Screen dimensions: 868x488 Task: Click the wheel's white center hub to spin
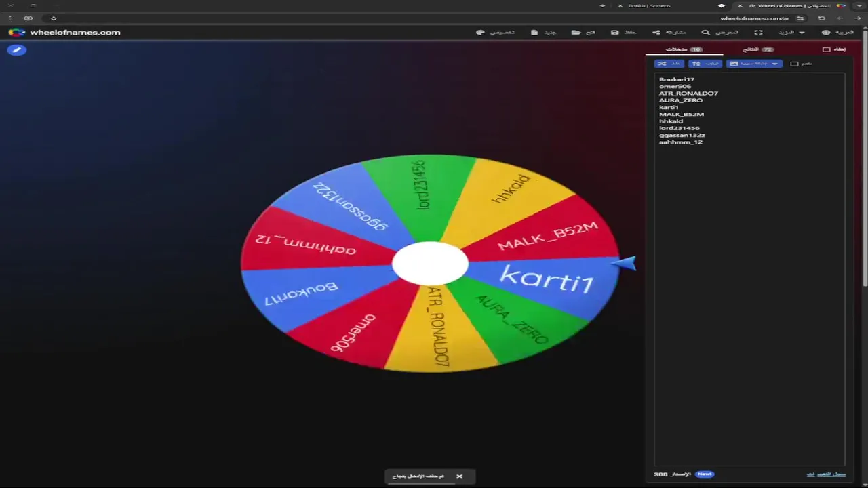pyautogui.click(x=430, y=263)
